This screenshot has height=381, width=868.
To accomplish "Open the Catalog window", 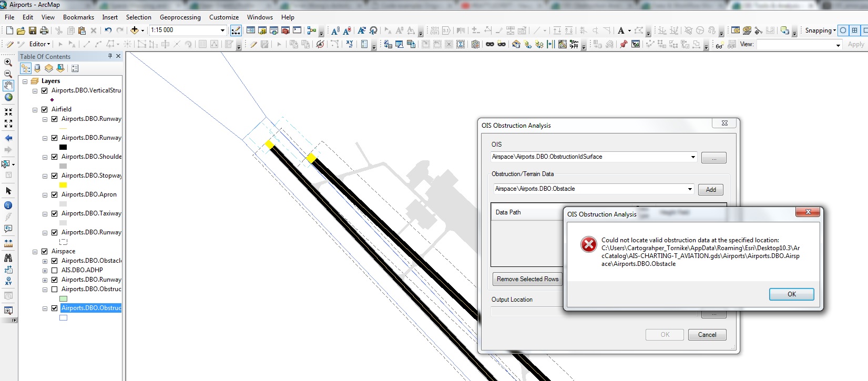I will point(262,30).
